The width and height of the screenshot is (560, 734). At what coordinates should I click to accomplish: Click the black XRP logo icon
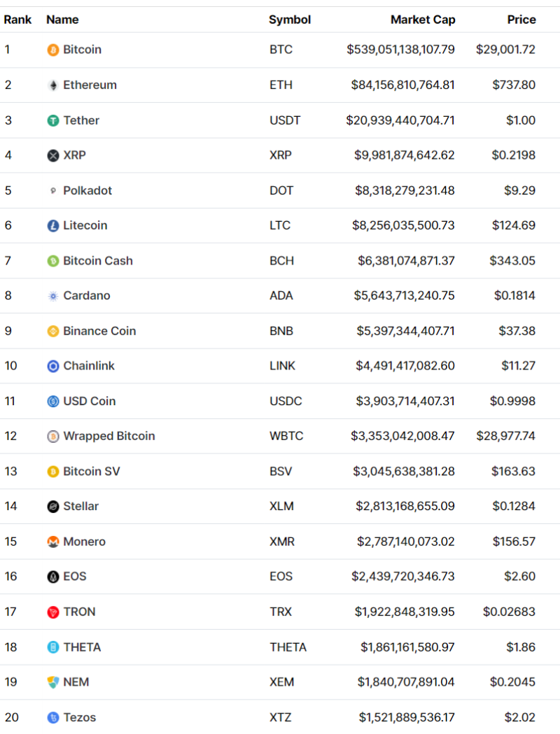pyautogui.click(x=53, y=155)
